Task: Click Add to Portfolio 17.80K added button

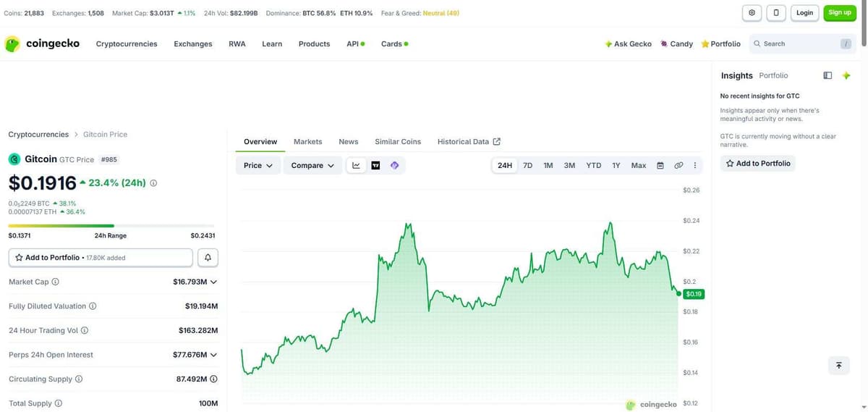Action: [101, 257]
